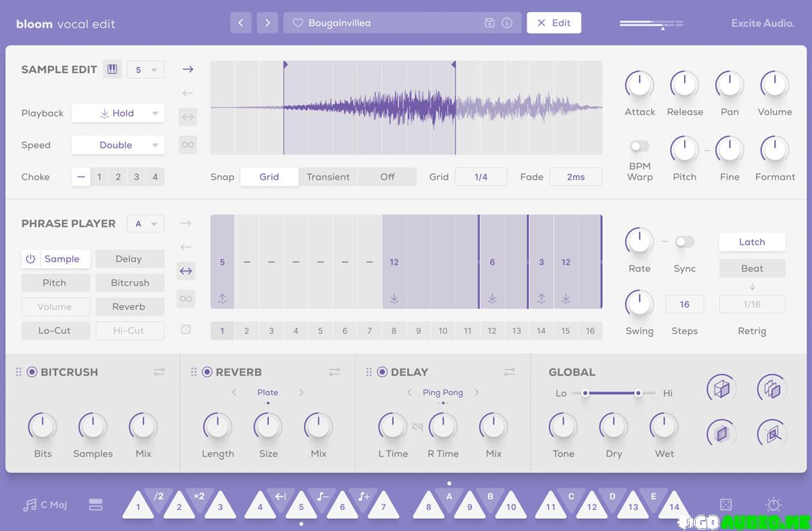The image size is (812, 531).
Task: Favorite the Bougainvillea preset with the heart
Action: 297,23
